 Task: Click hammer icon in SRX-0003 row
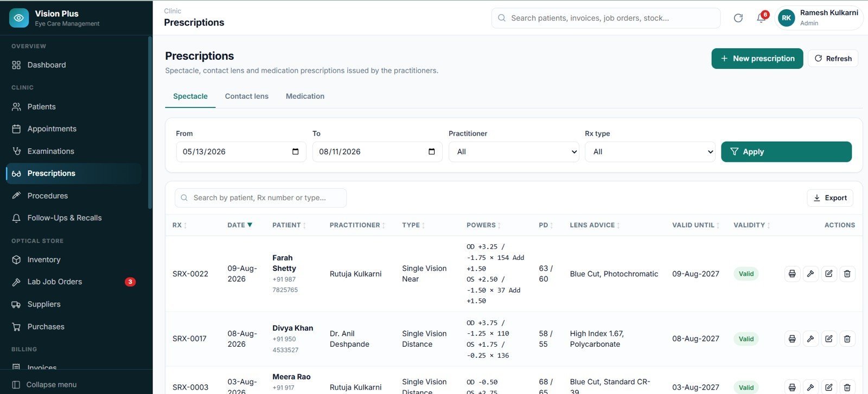[x=810, y=387]
